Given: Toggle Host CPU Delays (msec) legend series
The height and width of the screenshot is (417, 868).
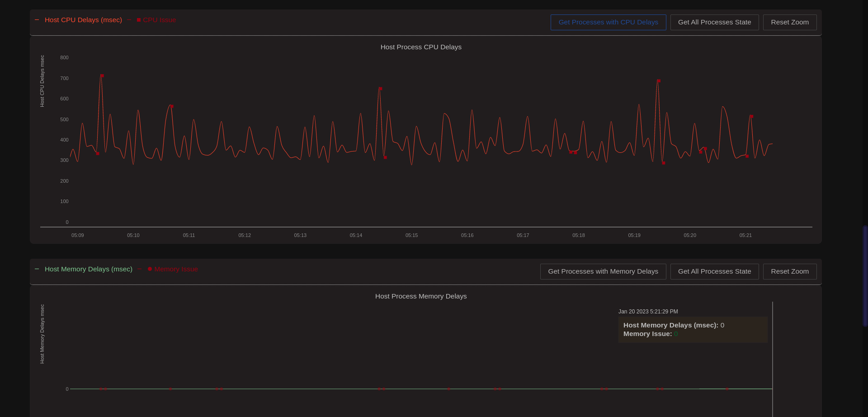Looking at the screenshot, I should click(x=83, y=20).
